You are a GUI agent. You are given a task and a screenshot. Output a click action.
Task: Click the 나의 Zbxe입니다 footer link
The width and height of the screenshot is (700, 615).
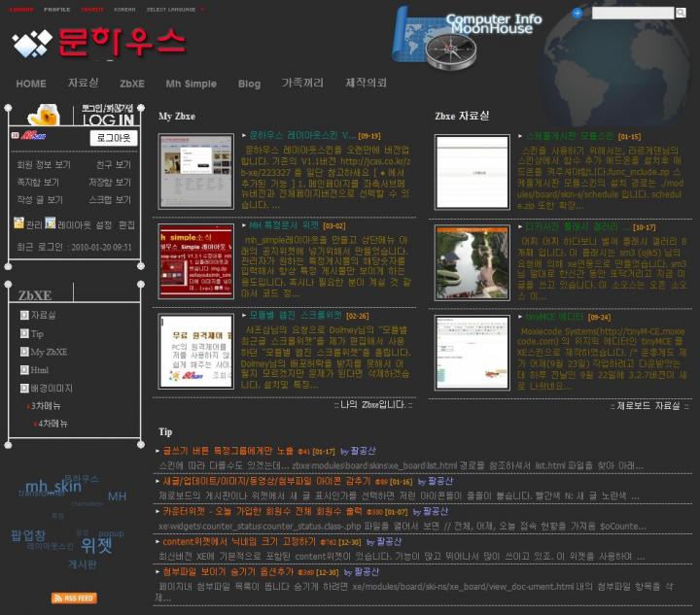coord(373,404)
